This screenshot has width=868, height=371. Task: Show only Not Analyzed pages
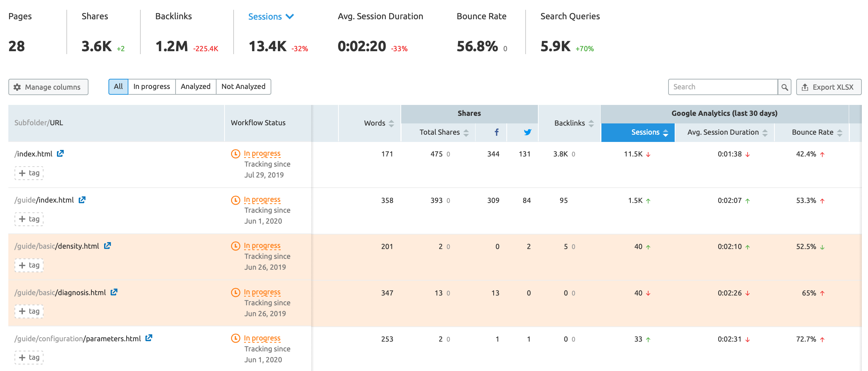[243, 87]
